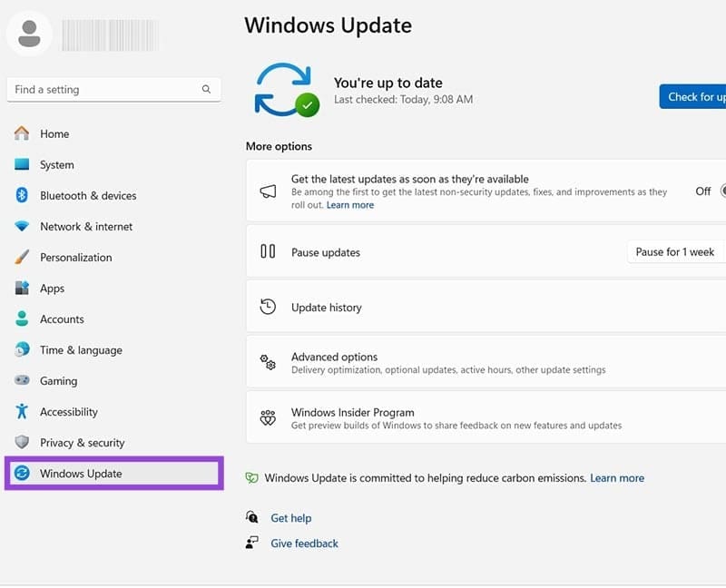Click the Home house icon
Viewport: 726px width, 588px height.
coord(21,133)
